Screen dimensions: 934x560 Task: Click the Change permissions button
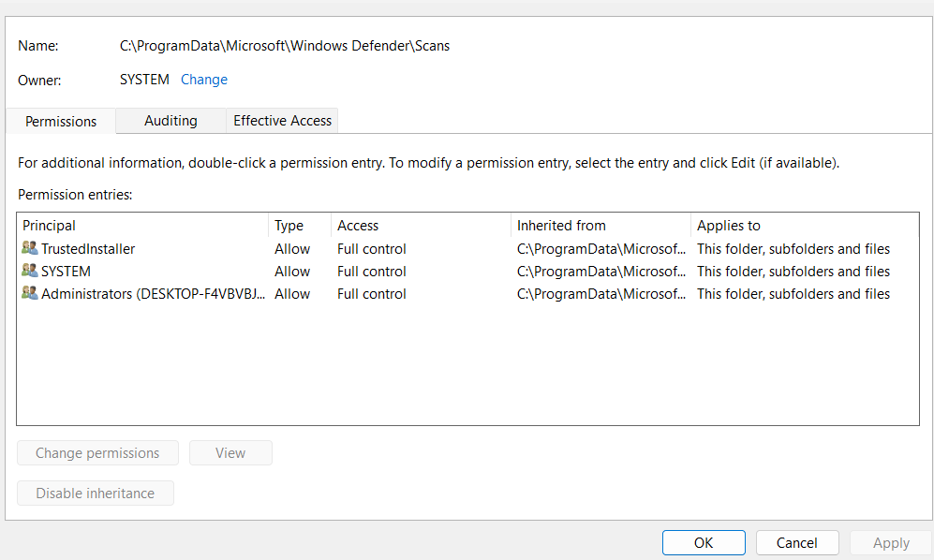pyautogui.click(x=97, y=452)
